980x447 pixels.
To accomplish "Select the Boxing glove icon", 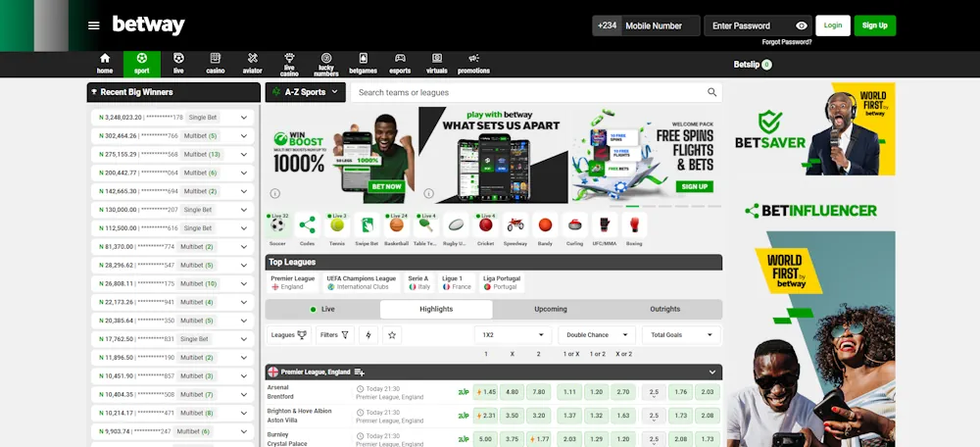I will tap(634, 225).
